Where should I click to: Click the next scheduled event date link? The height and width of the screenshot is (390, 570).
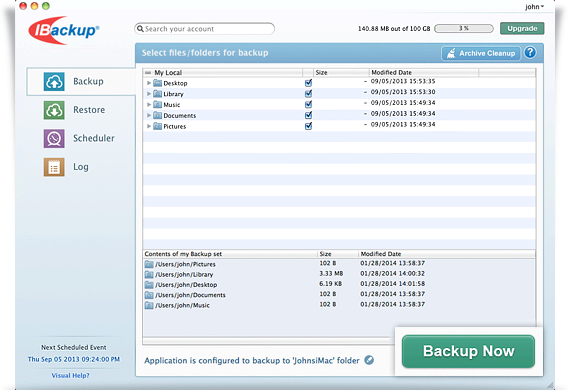(74, 359)
